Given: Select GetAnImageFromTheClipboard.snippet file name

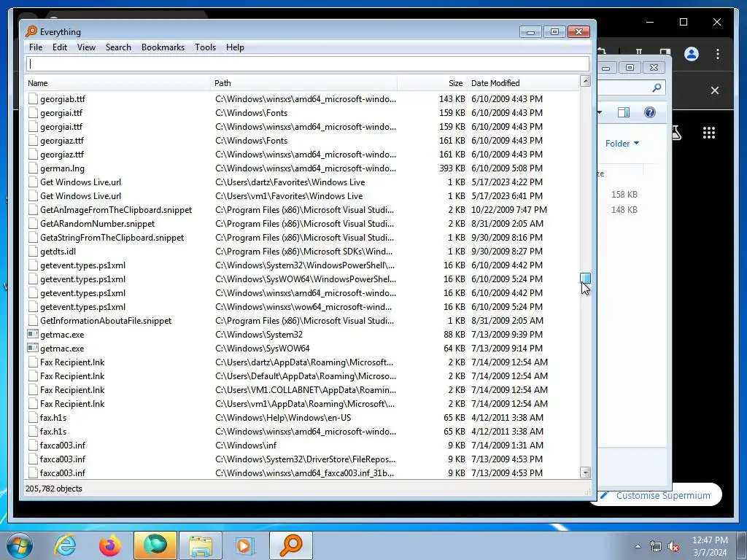Looking at the screenshot, I should click(116, 209).
